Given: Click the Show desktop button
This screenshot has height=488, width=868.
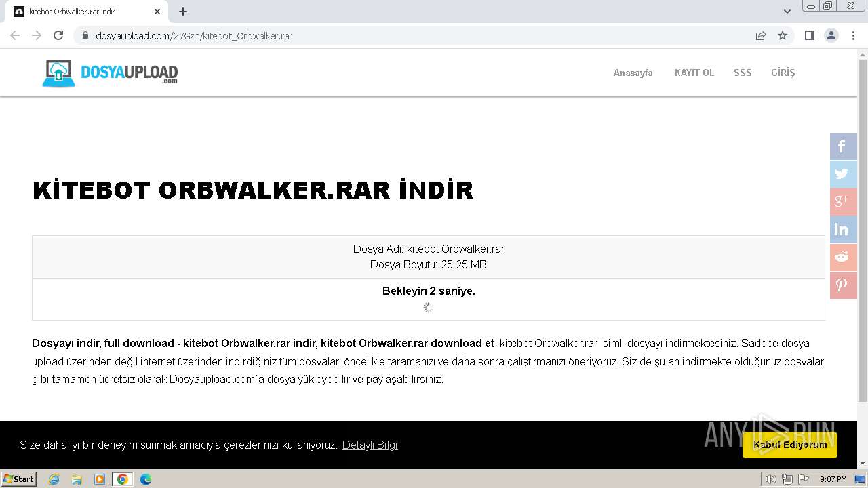Looking at the screenshot, I should (x=860, y=479).
